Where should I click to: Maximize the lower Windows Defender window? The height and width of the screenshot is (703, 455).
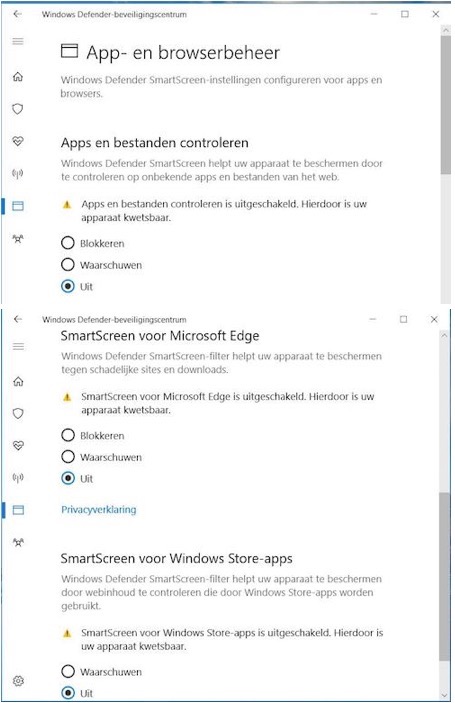(403, 319)
